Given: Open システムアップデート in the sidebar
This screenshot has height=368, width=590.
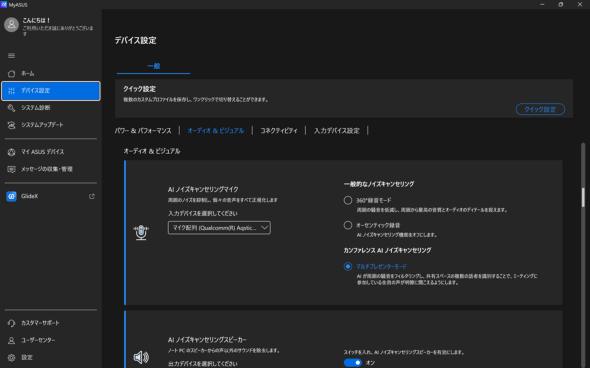Looking at the screenshot, I should pos(42,125).
